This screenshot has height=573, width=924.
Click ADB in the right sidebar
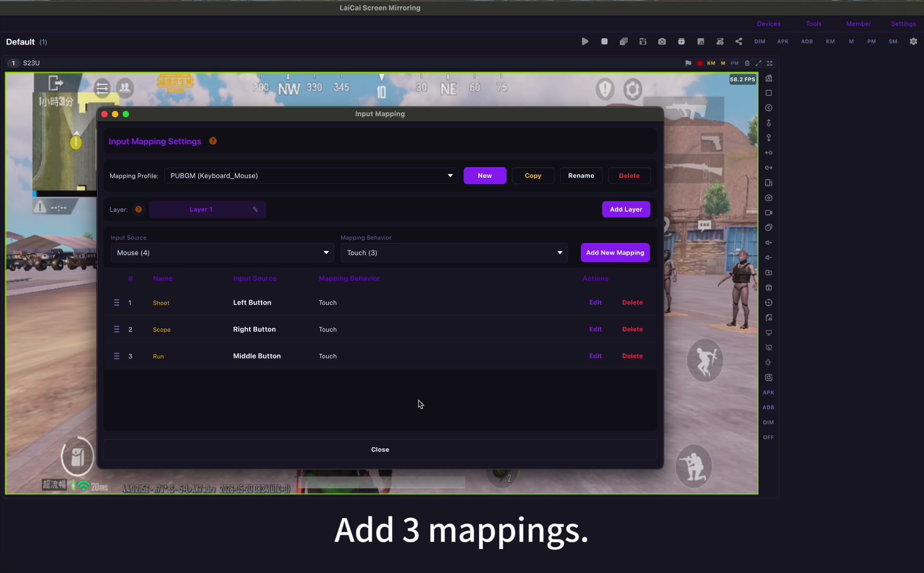769,407
